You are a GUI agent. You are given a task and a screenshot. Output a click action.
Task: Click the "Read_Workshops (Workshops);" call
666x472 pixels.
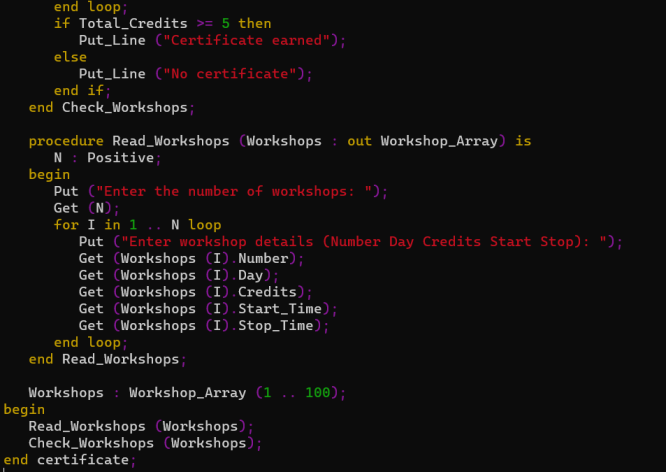point(141,426)
